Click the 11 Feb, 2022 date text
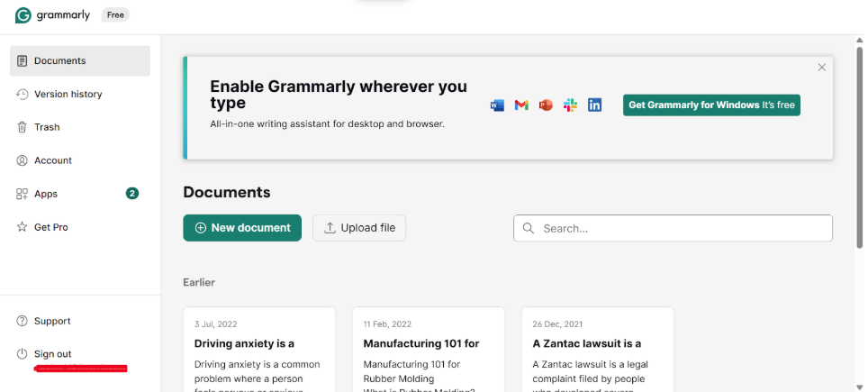Viewport: 868px width, 392px height. point(387,324)
